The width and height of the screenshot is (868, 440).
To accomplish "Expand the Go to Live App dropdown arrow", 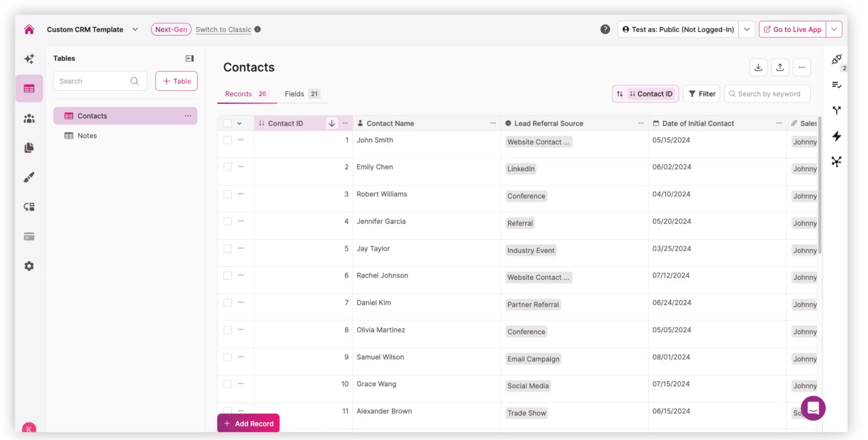I will coord(834,30).
